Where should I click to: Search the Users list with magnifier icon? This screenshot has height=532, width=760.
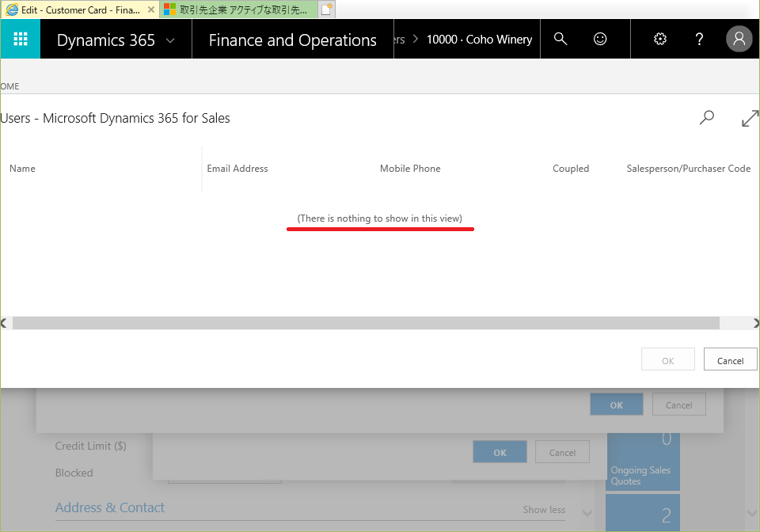point(707,117)
